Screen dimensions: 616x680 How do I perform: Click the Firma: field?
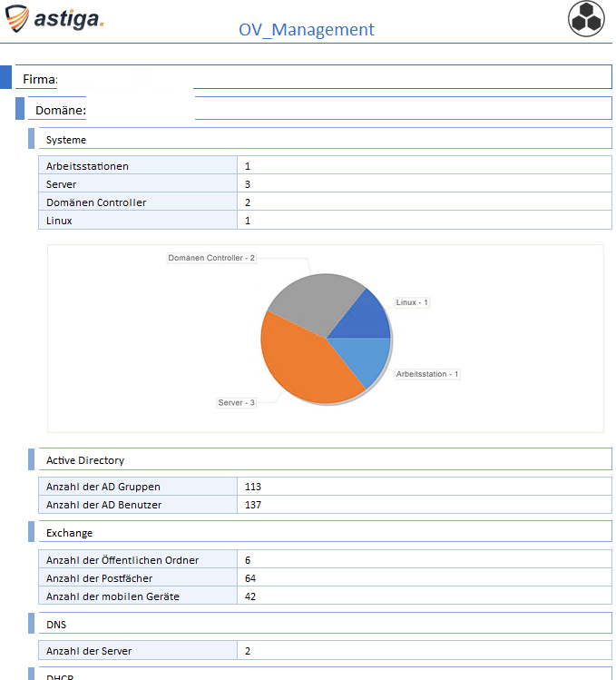[313, 77]
